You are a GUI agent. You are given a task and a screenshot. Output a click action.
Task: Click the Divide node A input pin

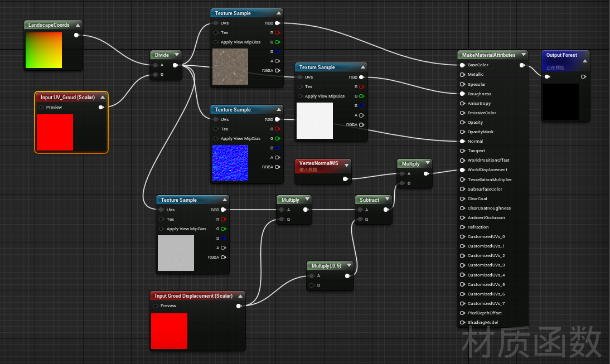click(156, 65)
